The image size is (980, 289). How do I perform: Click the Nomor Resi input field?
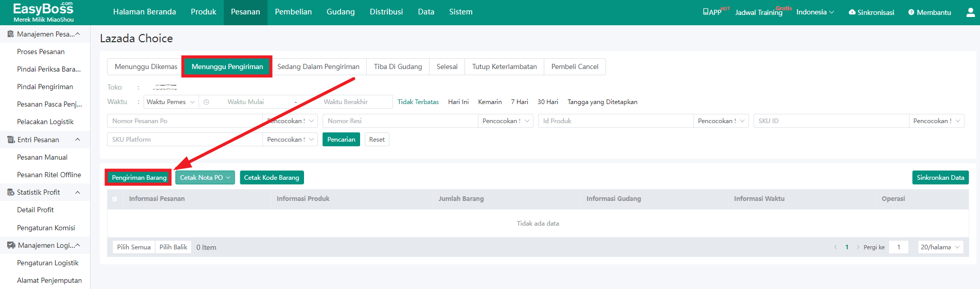(x=401, y=121)
